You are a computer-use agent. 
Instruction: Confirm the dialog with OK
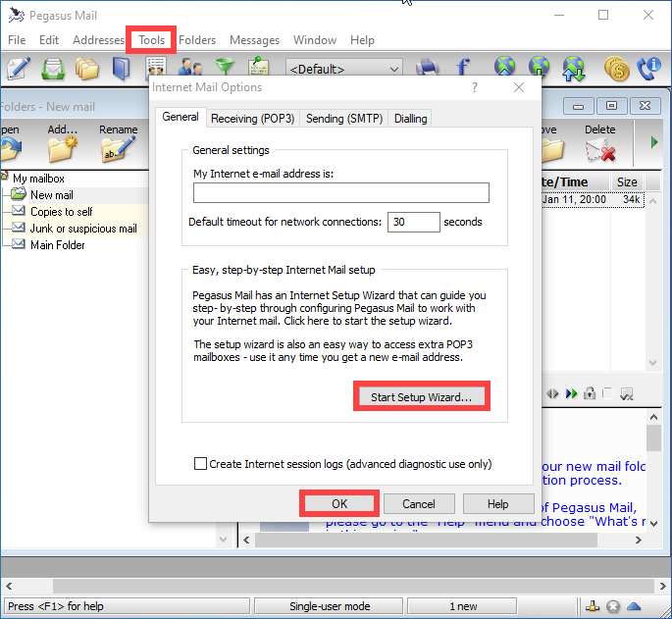click(339, 503)
